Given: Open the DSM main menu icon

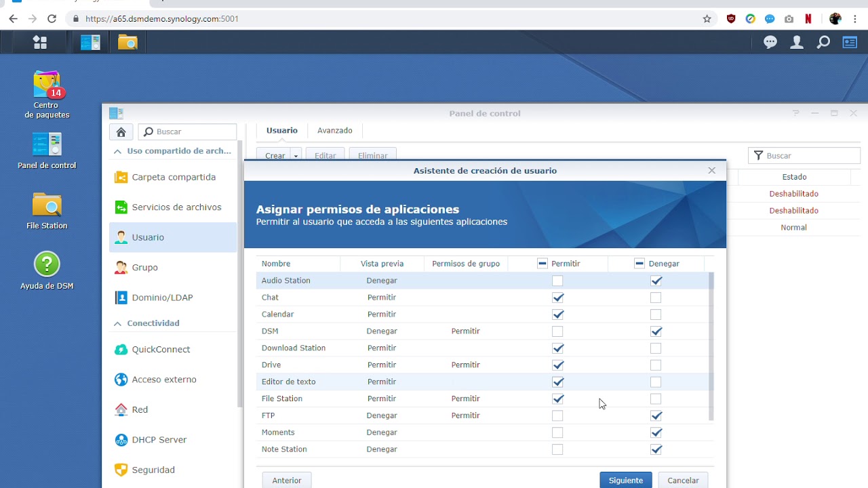Looking at the screenshot, I should pos(40,42).
